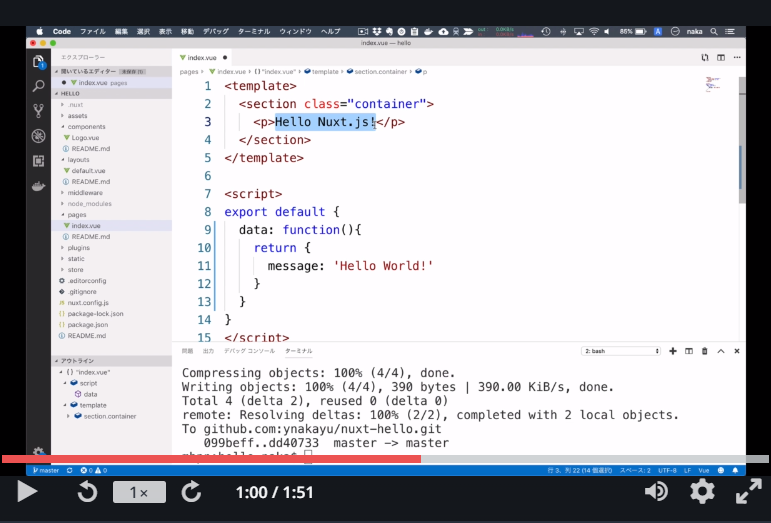Open the Search view in activity bar
Screen dimensions: 771x523
[x=39, y=87]
